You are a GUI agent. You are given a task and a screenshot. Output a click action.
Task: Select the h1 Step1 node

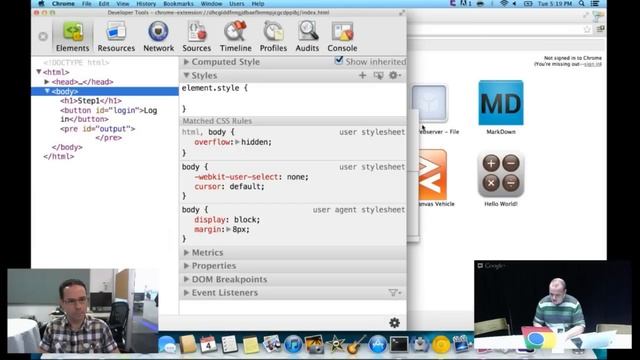pos(91,100)
